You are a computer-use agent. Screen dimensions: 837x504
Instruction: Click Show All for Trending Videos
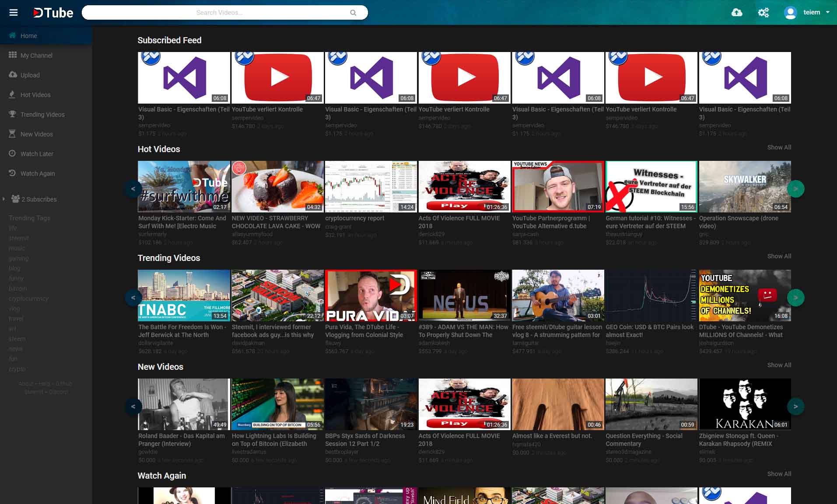point(779,256)
